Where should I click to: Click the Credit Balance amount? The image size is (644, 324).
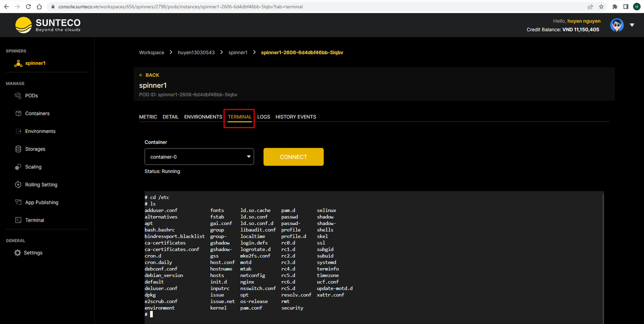(x=581, y=30)
